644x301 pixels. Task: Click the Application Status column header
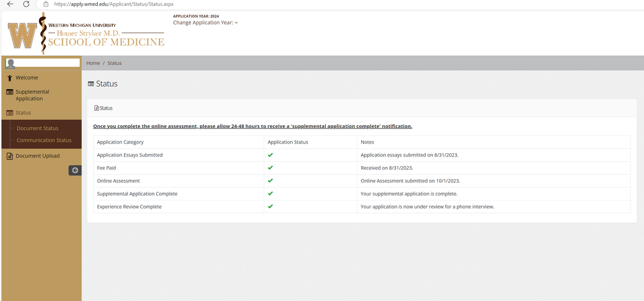(x=288, y=142)
